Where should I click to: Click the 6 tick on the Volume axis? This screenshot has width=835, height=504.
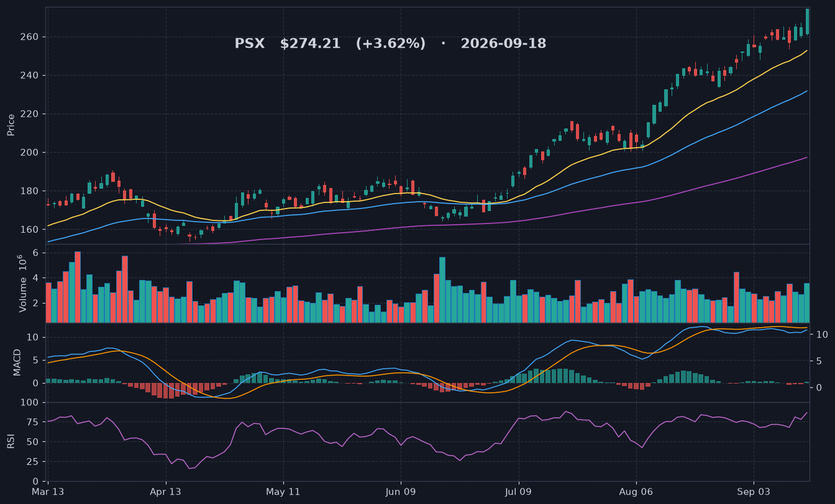(36, 253)
